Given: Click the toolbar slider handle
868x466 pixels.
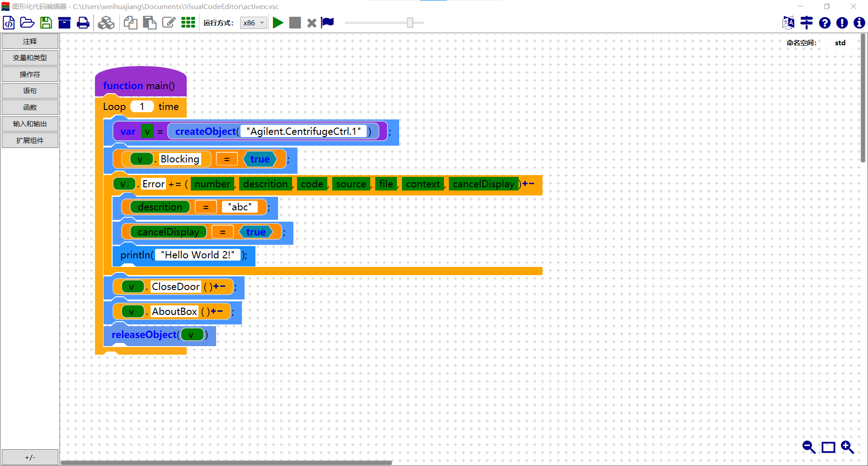Looking at the screenshot, I should [410, 23].
